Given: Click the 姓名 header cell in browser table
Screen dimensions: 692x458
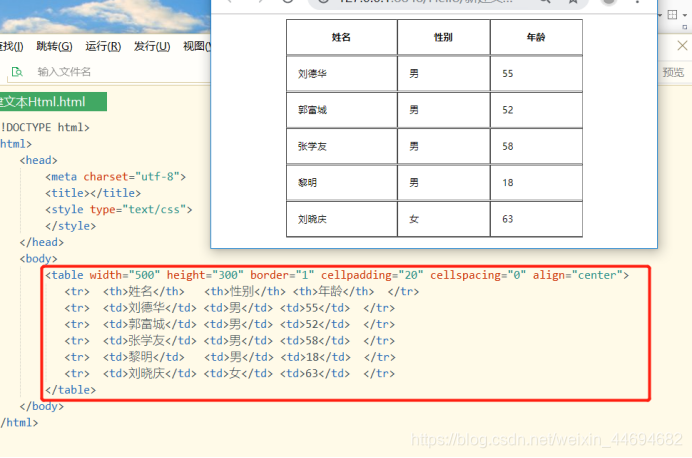Looking at the screenshot, I should 342,37.
